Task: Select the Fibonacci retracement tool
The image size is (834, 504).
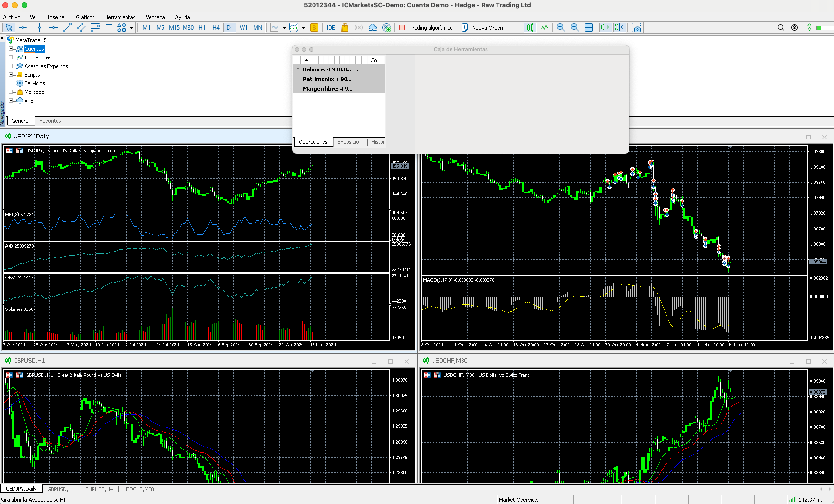Action: [x=95, y=27]
